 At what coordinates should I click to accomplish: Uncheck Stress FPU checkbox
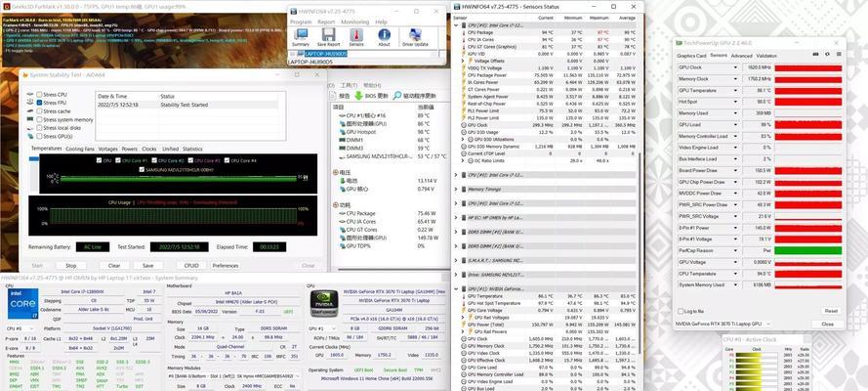pos(39,103)
